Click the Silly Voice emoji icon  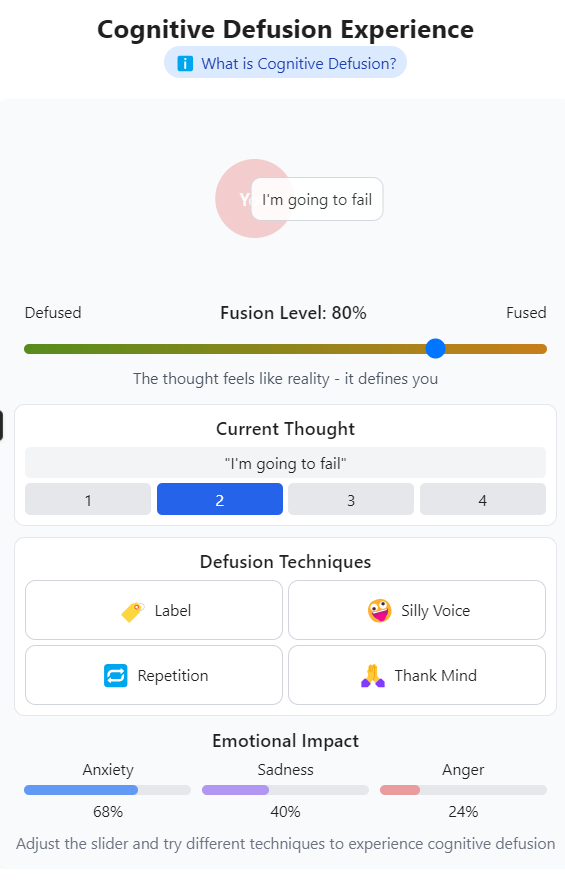(380, 611)
